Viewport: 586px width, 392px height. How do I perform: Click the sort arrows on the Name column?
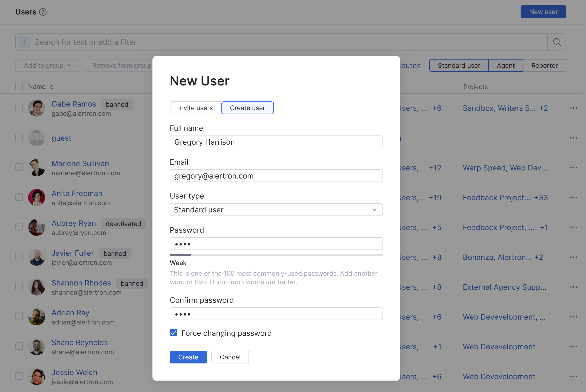(52, 86)
